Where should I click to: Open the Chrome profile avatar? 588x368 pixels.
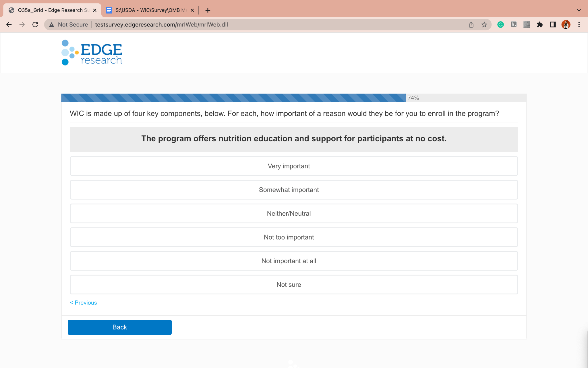[566, 25]
